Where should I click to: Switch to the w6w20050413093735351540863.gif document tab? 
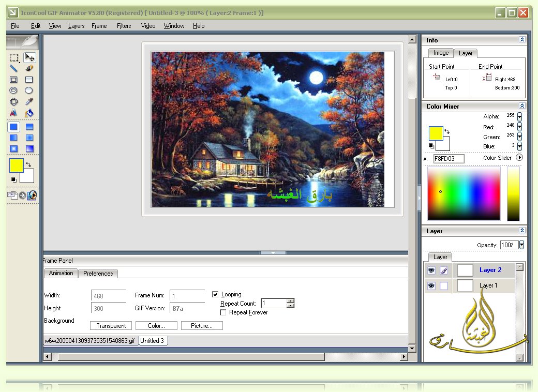click(x=90, y=341)
